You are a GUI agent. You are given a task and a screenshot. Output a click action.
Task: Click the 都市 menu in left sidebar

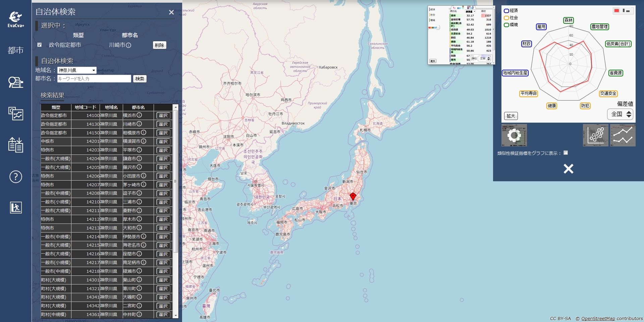15,50
